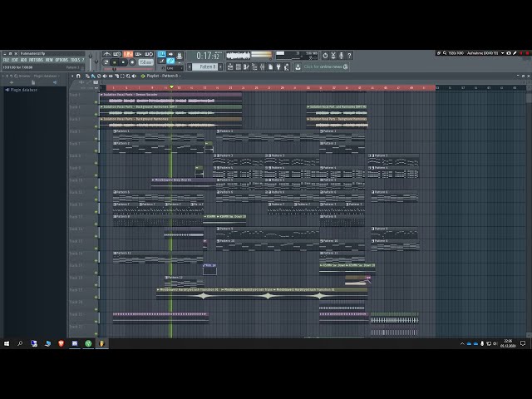Disable the orange recording countdown button
Image resolution: width=532 pixels, height=399 pixels.
128,54
